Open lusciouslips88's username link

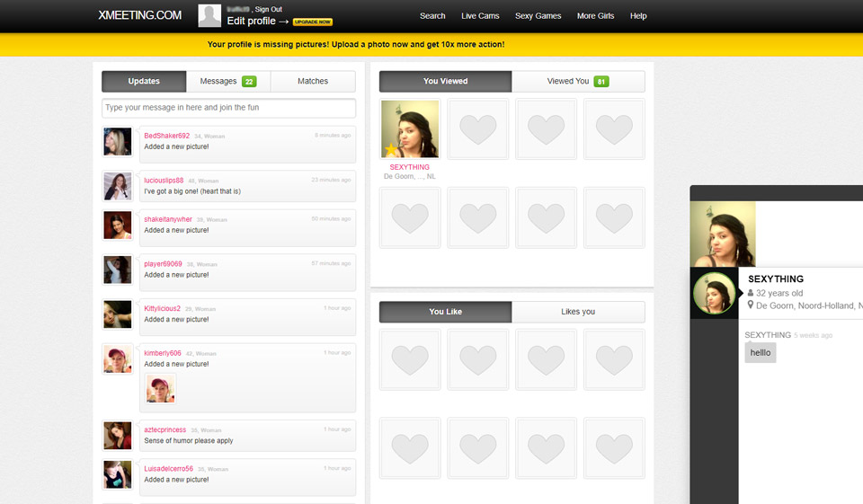pos(164,180)
